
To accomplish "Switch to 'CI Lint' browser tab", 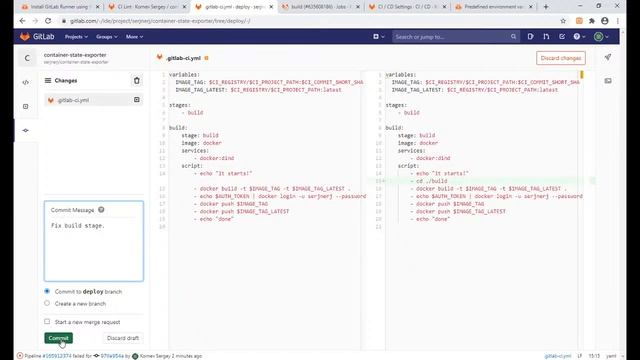I will click(147, 7).
